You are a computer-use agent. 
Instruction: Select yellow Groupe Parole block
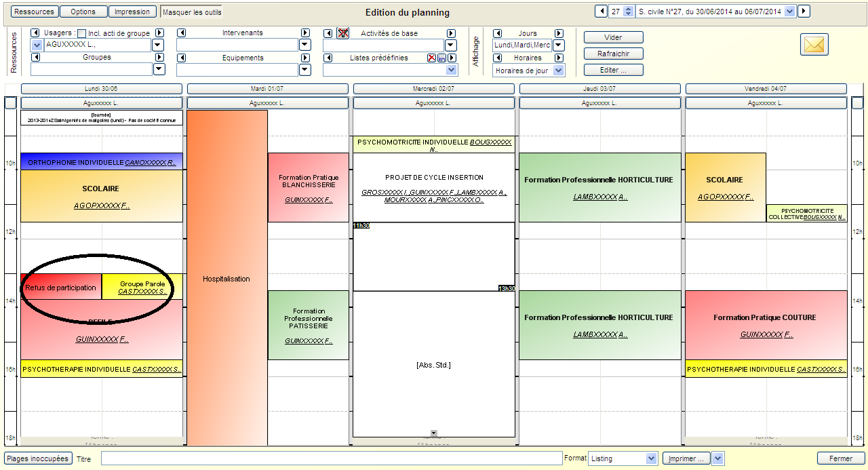(142, 287)
